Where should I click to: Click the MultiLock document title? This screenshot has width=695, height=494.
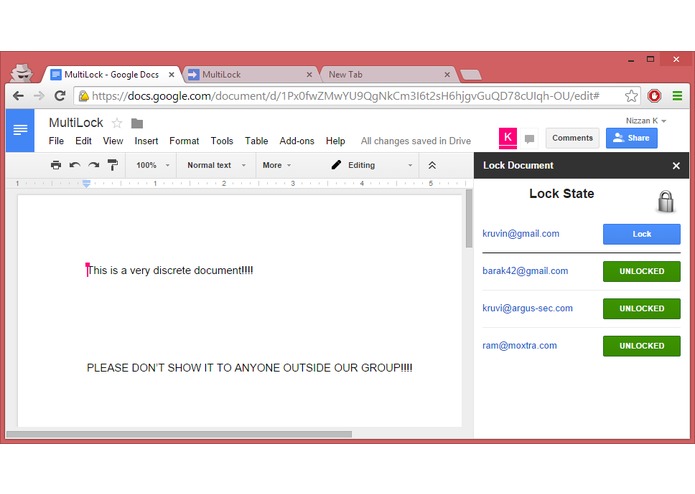[76, 123]
